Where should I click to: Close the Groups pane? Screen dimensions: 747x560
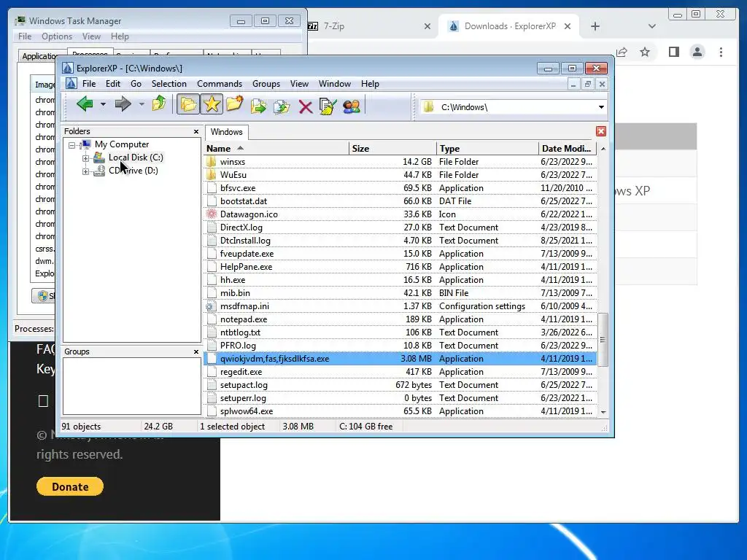pyautogui.click(x=196, y=351)
